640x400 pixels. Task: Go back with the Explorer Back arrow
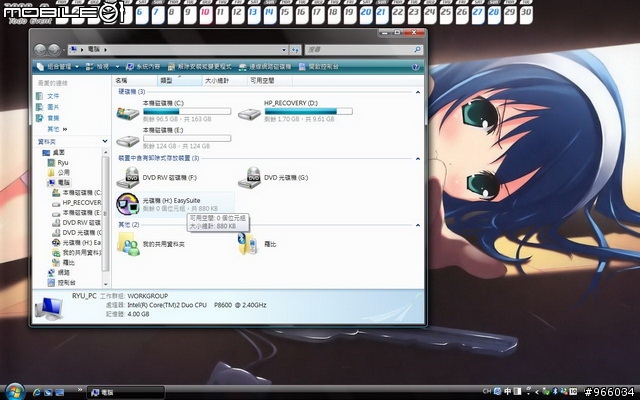coord(40,50)
